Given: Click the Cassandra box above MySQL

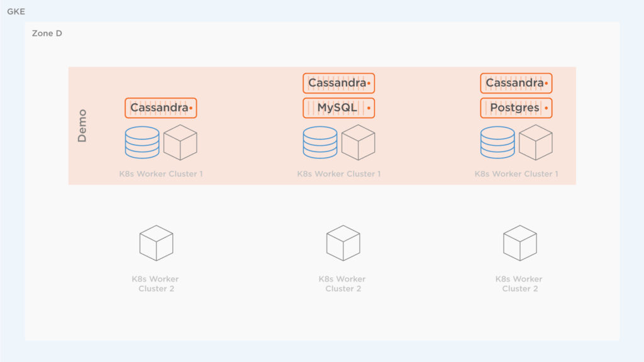Looking at the screenshot, I should point(338,83).
